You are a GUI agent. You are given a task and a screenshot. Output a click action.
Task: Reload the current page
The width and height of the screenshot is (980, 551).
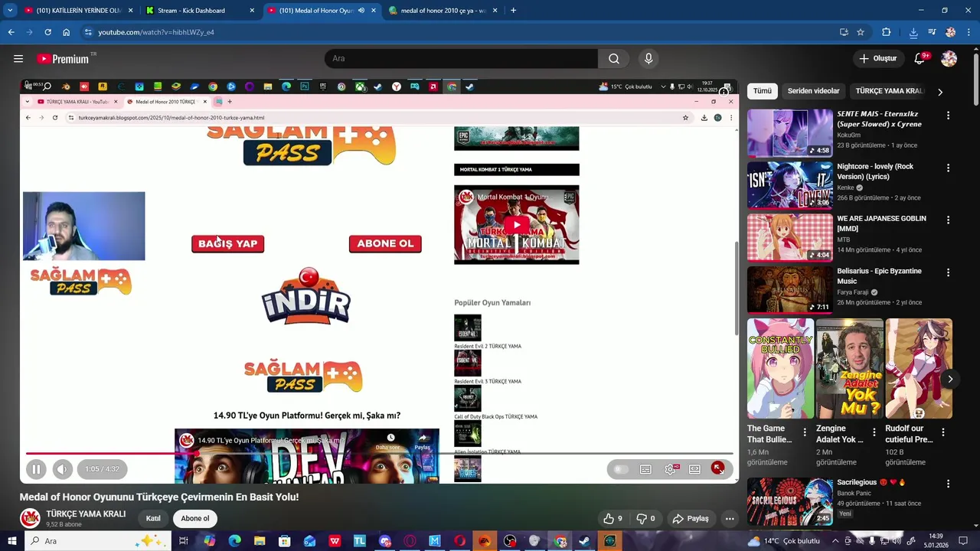tap(47, 32)
